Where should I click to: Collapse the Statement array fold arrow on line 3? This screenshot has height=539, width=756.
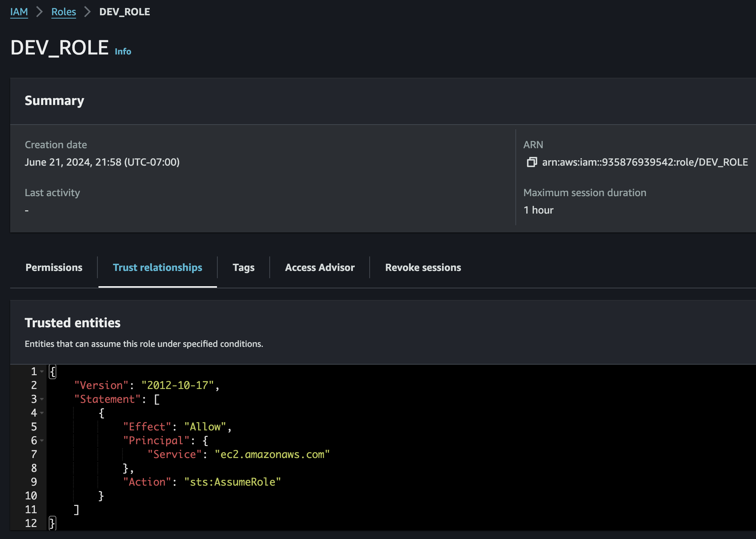42,399
